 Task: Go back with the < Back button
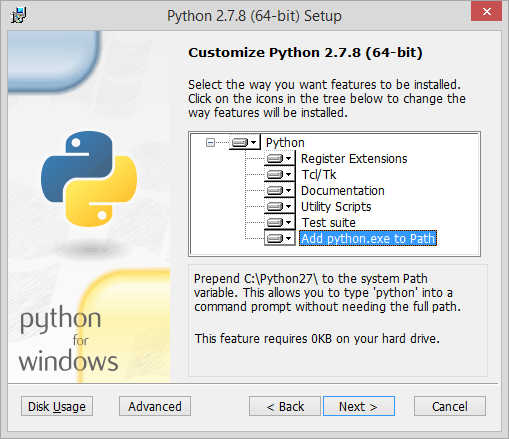(x=285, y=406)
